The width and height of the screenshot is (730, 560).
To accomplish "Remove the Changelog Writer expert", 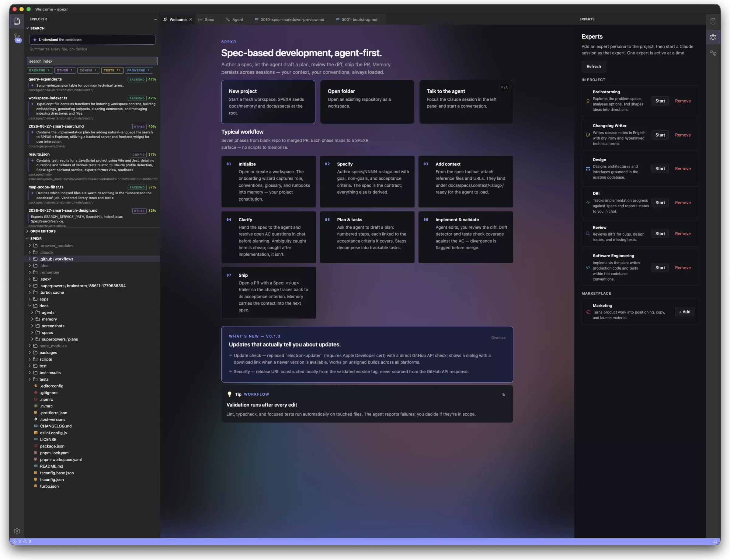I will [683, 135].
